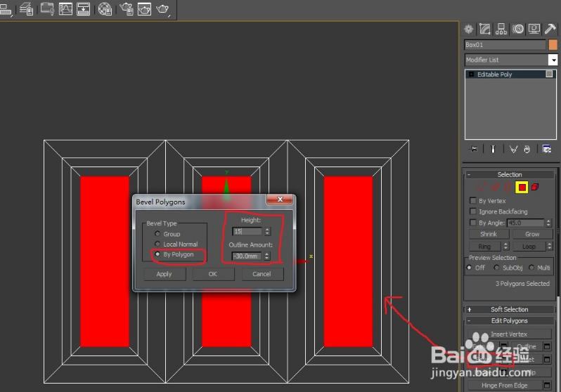Toggle the Graphite Modeling Tools ribbon
The image size is (561, 392).
[47, 8]
